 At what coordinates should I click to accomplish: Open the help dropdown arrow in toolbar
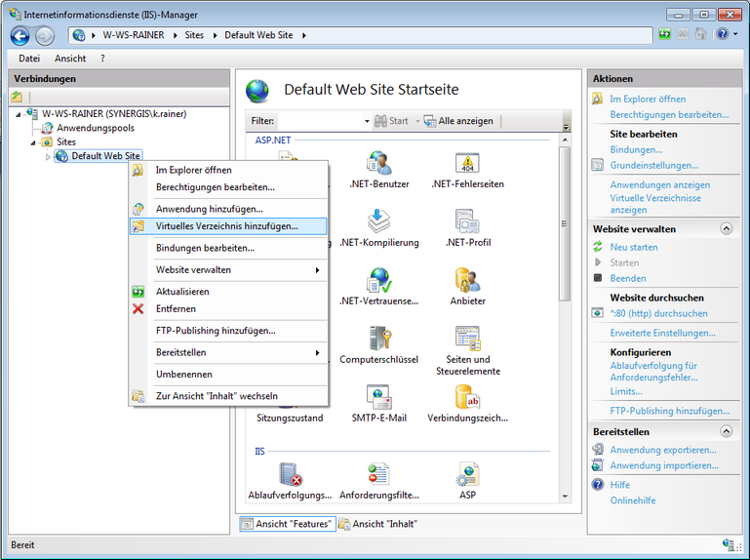pos(735,34)
